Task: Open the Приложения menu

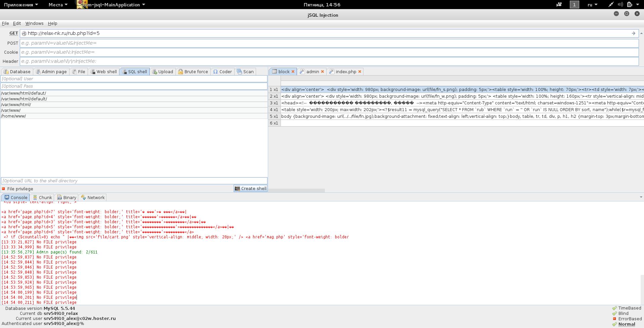Action: [x=21, y=5]
